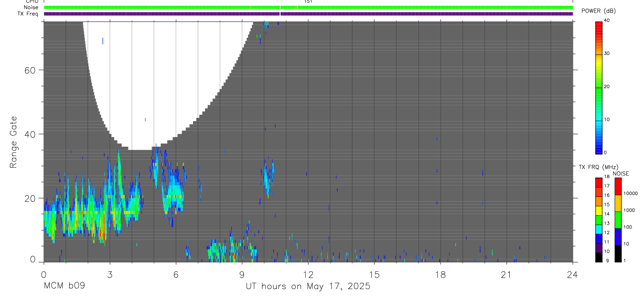Click the POWER (dB) legend title
Screen dimensions: 644x297
click(x=598, y=11)
